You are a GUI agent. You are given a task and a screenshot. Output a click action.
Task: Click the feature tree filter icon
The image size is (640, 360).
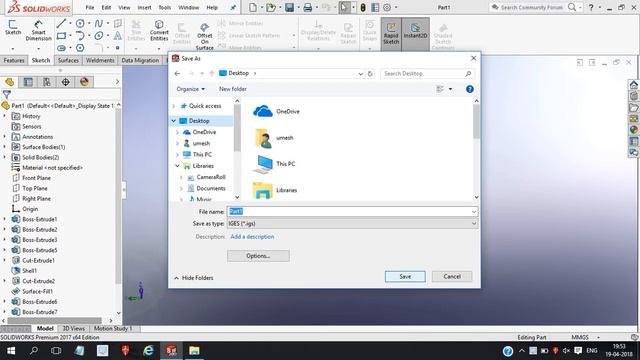(x=7, y=95)
